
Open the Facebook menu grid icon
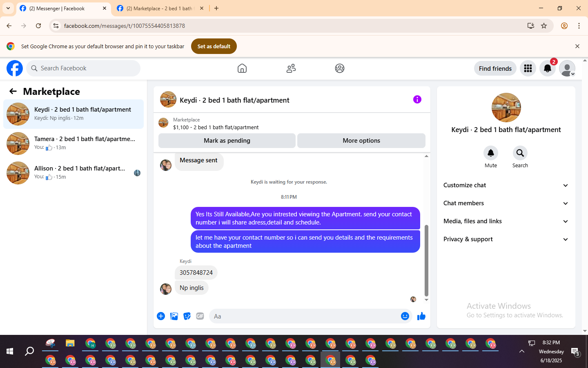click(528, 68)
